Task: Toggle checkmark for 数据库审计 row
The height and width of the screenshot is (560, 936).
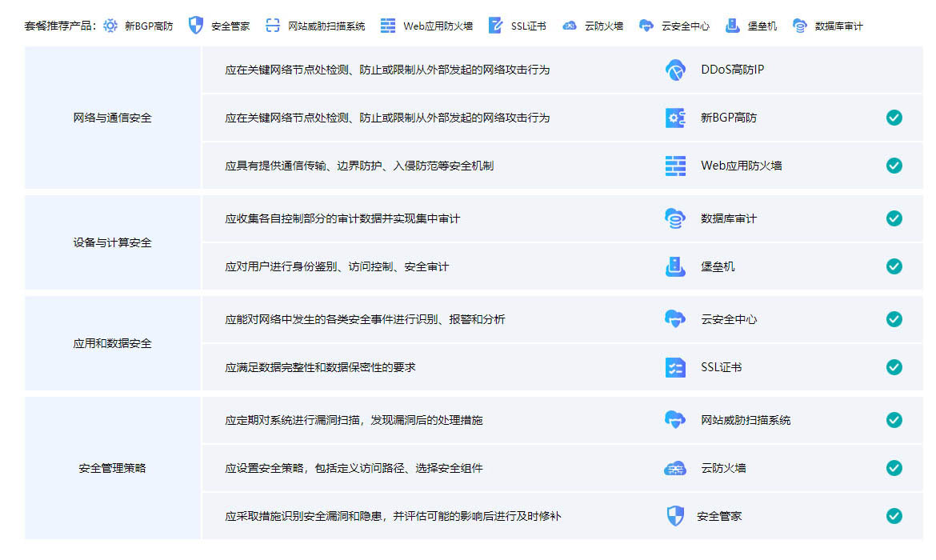Action: coord(894,218)
